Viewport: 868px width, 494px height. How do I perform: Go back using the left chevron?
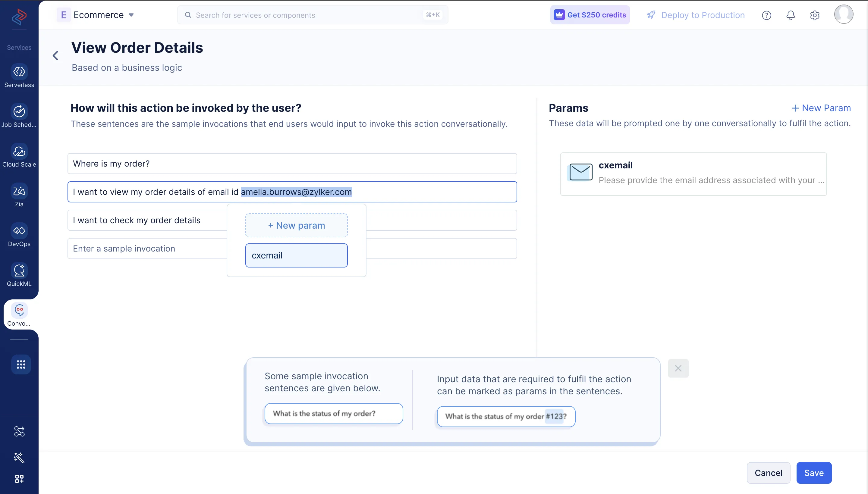[56, 56]
